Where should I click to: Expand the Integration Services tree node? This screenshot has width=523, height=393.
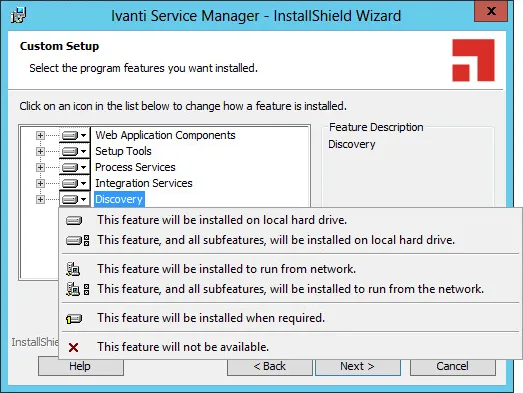click(x=40, y=183)
